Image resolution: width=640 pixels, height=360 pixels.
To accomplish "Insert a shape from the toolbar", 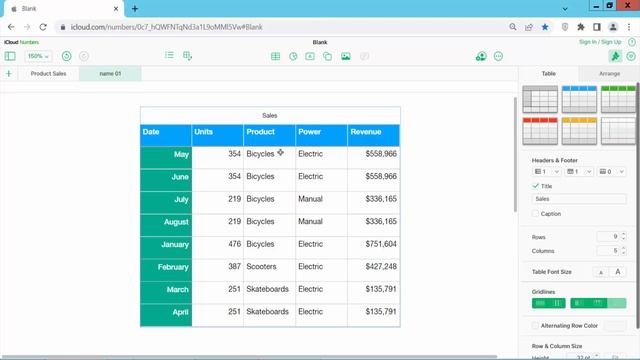I will (327, 56).
